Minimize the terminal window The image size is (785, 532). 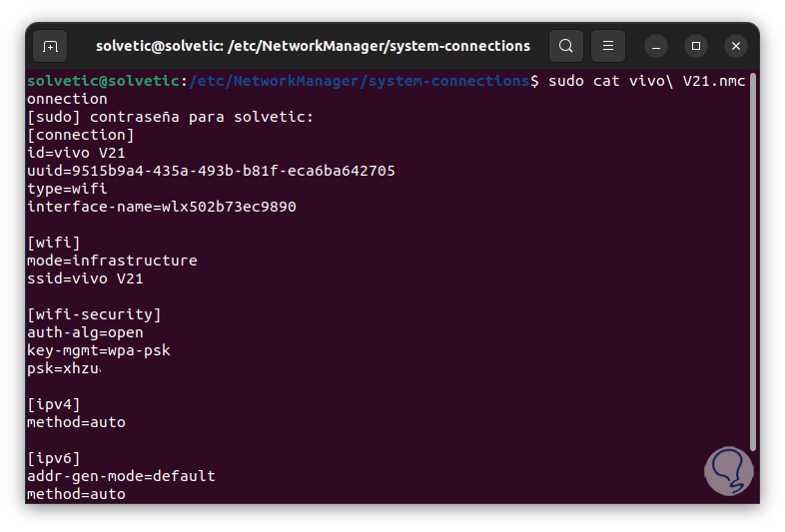click(656, 46)
